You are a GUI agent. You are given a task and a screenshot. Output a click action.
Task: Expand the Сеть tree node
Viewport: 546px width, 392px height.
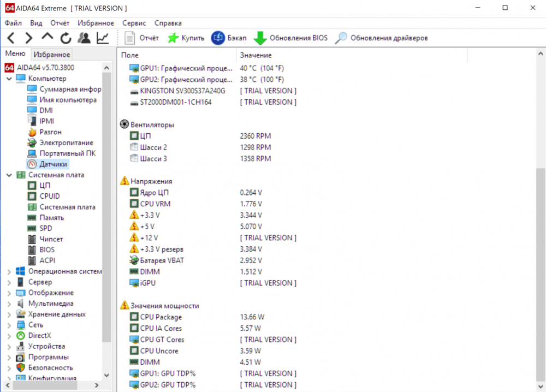coord(9,325)
